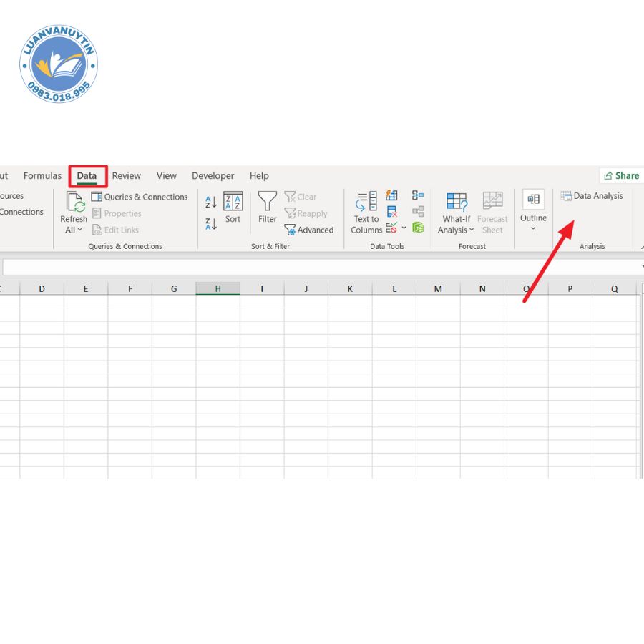
Task: Expand the Data Validation dropdown arrow
Action: (x=404, y=228)
